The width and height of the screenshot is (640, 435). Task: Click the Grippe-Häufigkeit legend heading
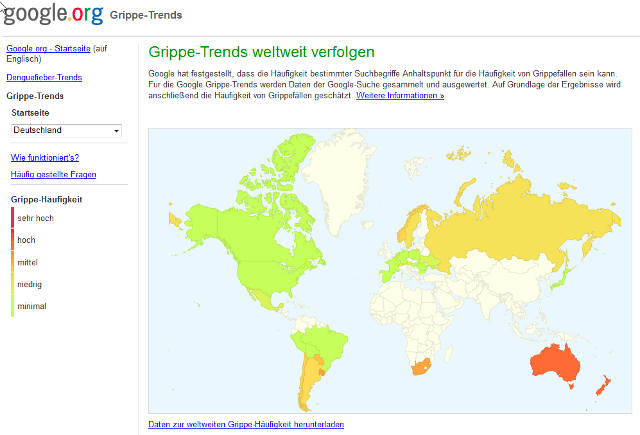[x=47, y=200]
